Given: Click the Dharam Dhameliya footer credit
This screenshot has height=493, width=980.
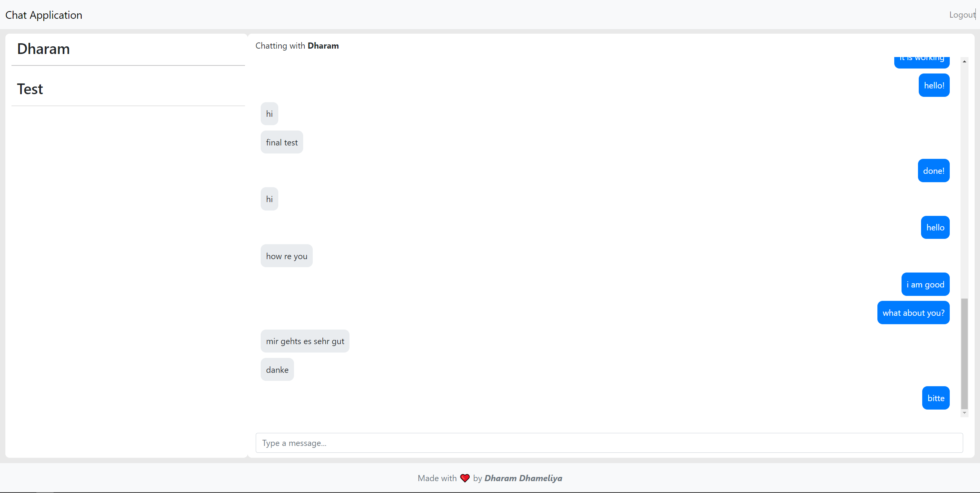Looking at the screenshot, I should pyautogui.click(x=523, y=478).
